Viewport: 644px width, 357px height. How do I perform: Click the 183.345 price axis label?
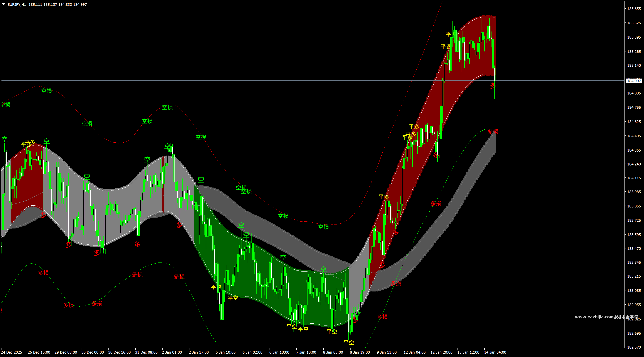(x=634, y=262)
